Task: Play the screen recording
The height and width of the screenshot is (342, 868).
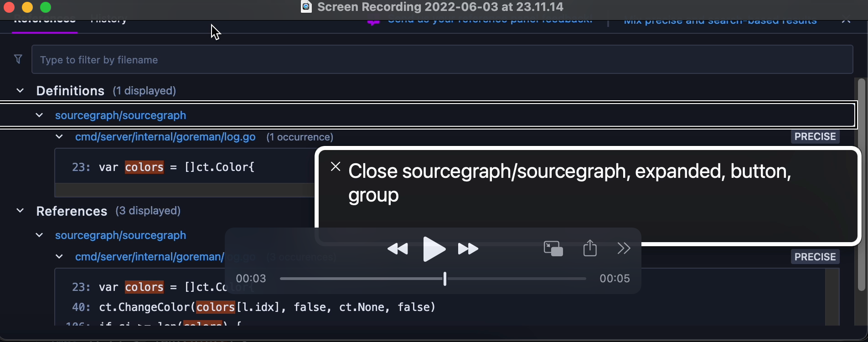Action: click(434, 249)
